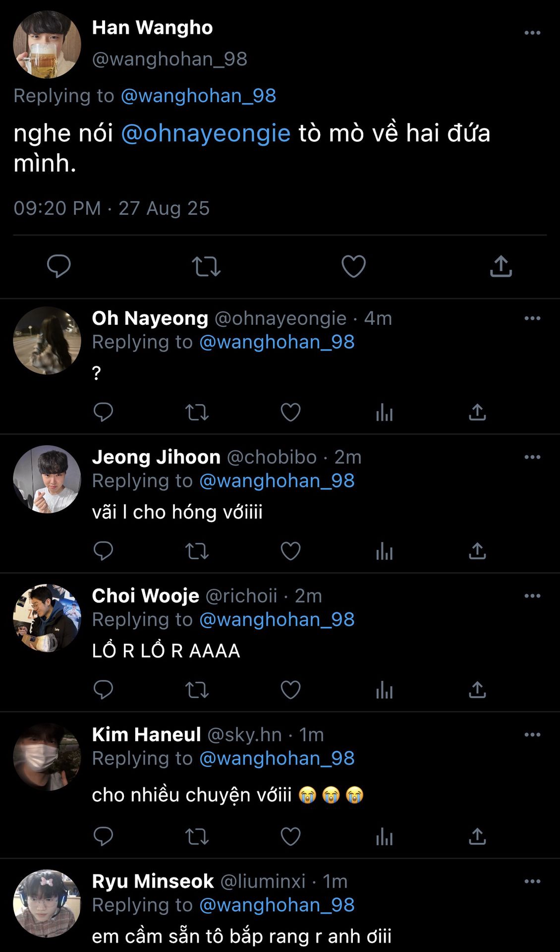Share Han Wangho's main tweet
This screenshot has height=952, width=560.
(x=501, y=266)
